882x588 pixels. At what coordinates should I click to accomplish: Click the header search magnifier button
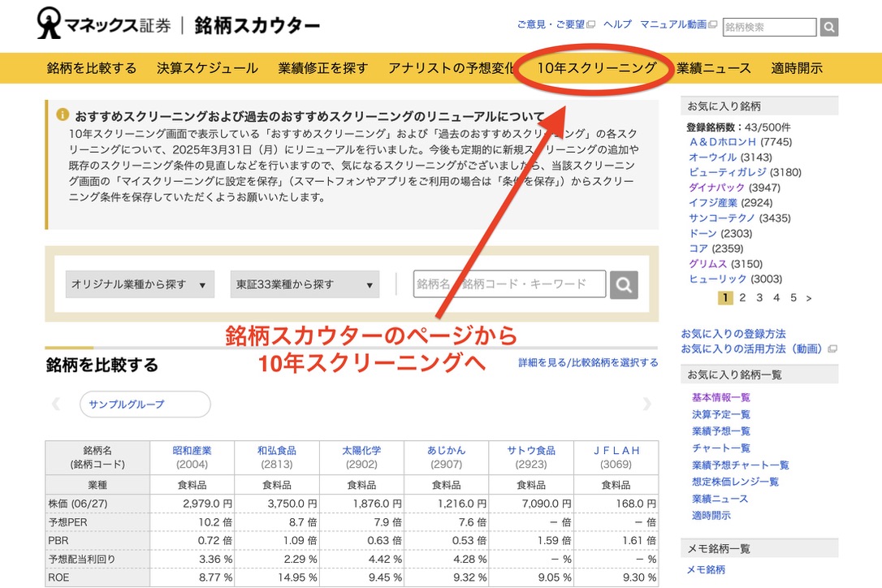[x=828, y=27]
